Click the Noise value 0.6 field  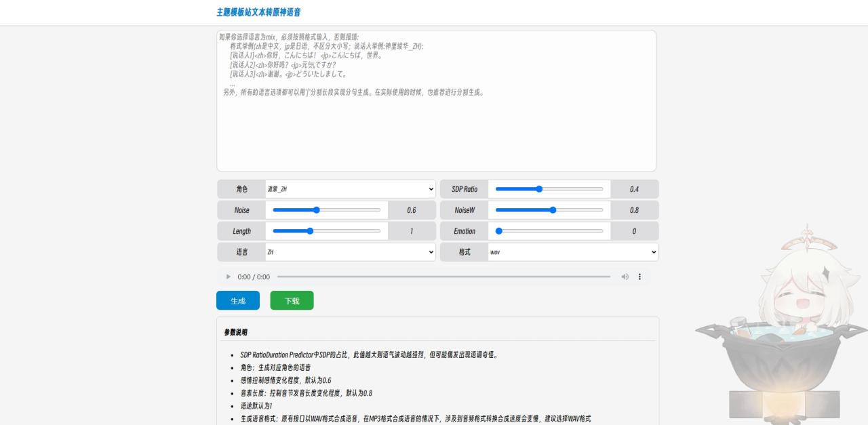tap(412, 210)
